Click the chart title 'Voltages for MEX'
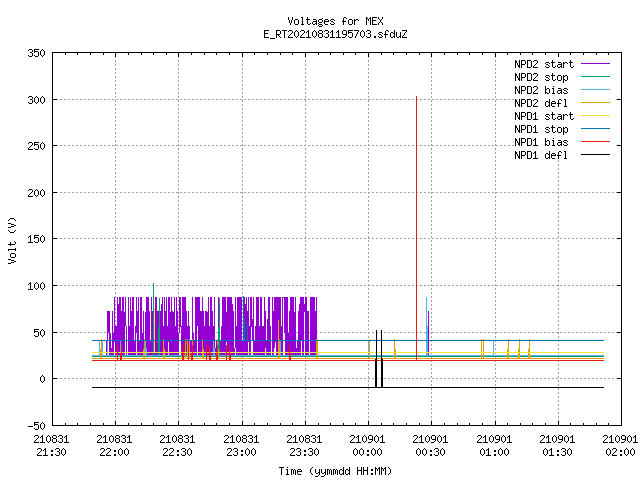 [x=335, y=21]
